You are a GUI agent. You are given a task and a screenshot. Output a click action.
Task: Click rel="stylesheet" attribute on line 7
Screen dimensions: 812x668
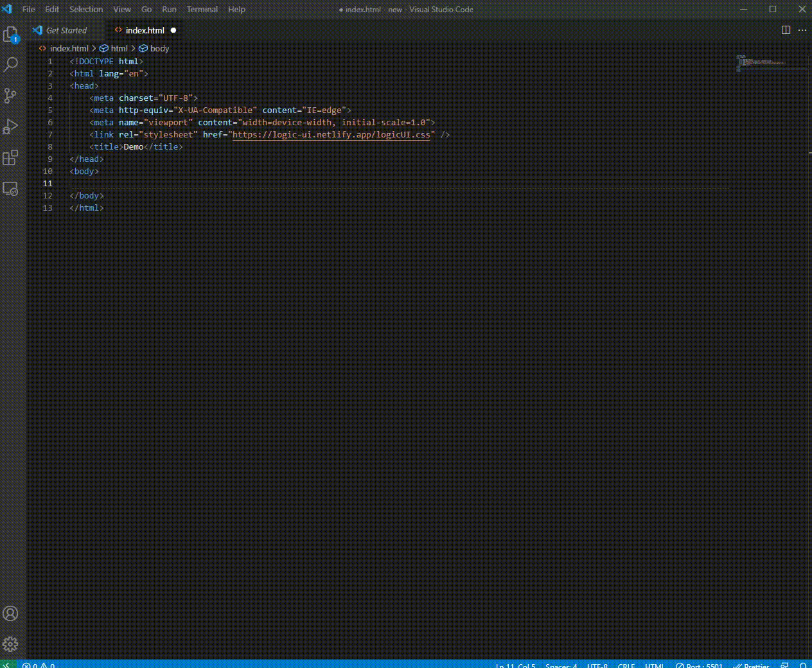pyautogui.click(x=158, y=135)
